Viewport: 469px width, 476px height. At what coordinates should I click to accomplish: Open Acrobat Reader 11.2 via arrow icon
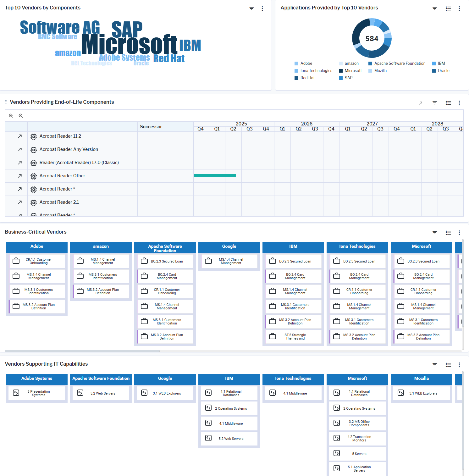click(x=20, y=136)
